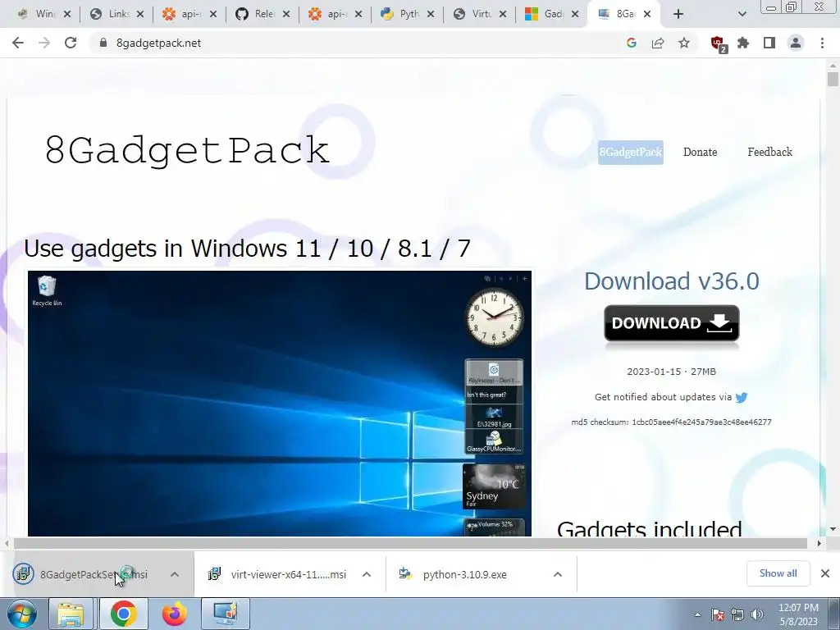Screen dimensions: 840x630
Task: Close the Win tab
Action: tap(67, 14)
